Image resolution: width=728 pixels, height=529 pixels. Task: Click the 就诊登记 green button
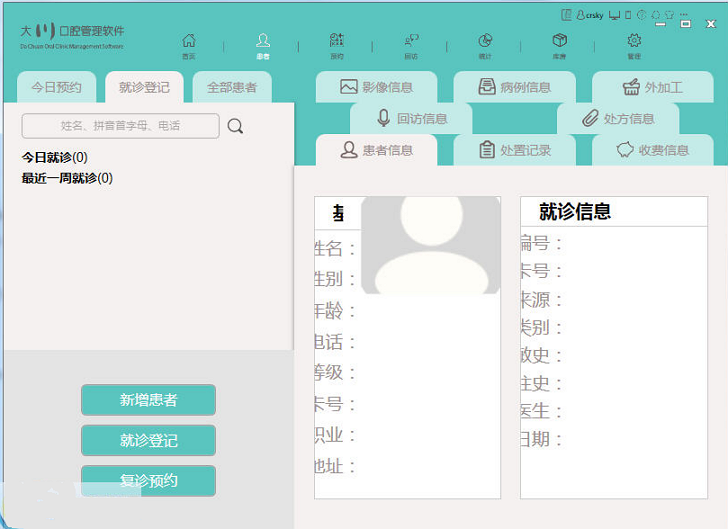[149, 440]
